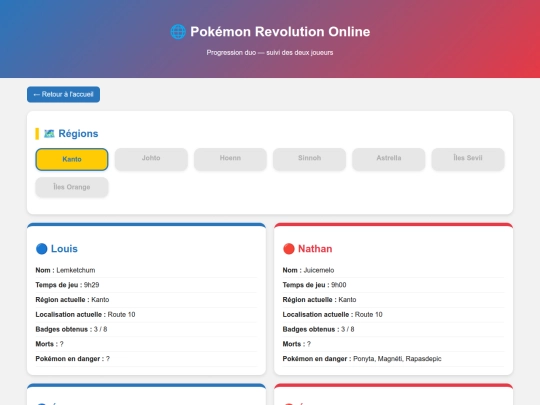Click the blue circle icon beside Louis
The height and width of the screenshot is (405, 540).
[42, 249]
